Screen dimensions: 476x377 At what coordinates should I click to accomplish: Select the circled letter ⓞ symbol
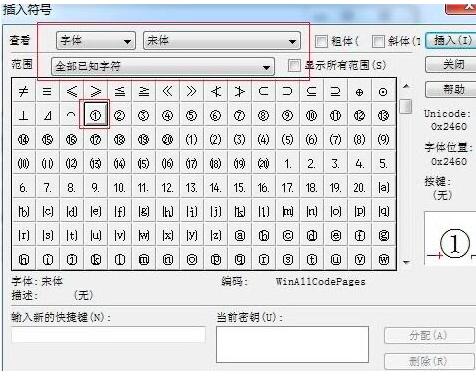coord(191,259)
